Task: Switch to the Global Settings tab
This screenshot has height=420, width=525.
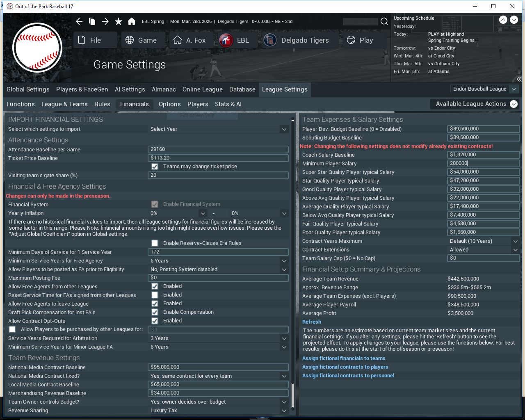Action: 28,89
